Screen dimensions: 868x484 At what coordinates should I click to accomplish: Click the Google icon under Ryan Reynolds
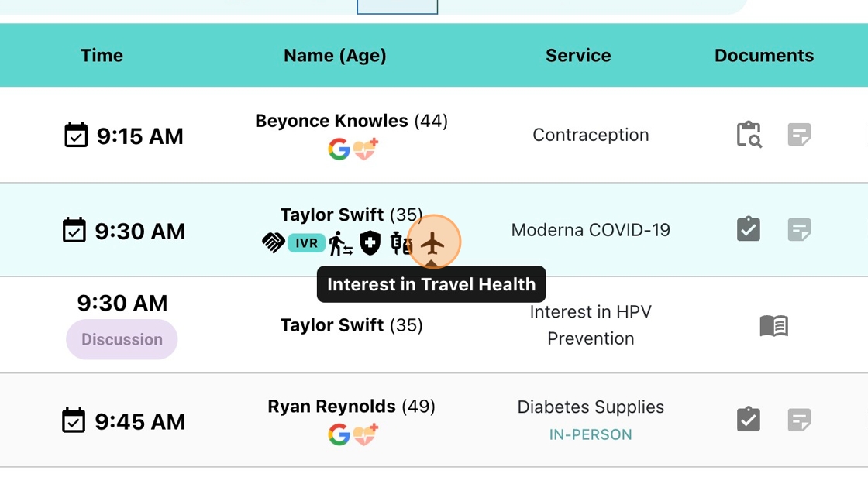coord(339,435)
